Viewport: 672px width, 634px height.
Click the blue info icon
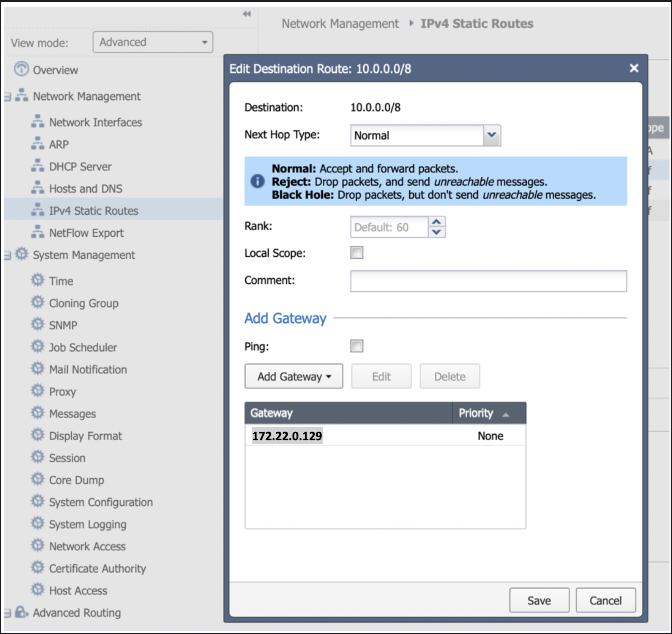[x=258, y=181]
